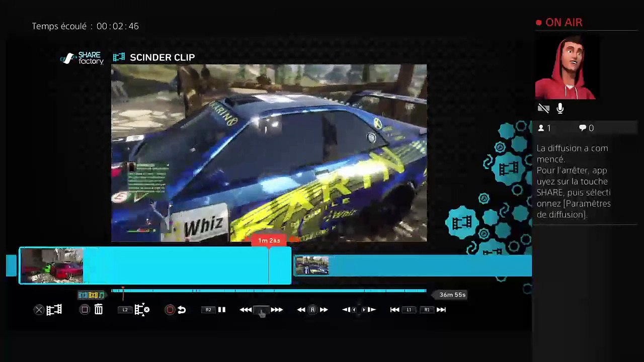Step one frame forward
The image size is (644, 362).
pos(371,310)
